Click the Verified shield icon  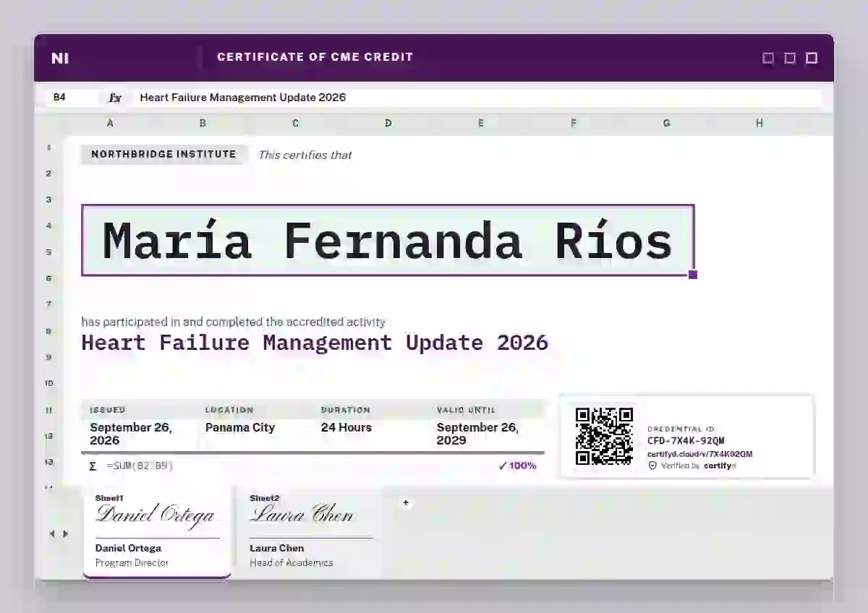pyautogui.click(x=652, y=466)
